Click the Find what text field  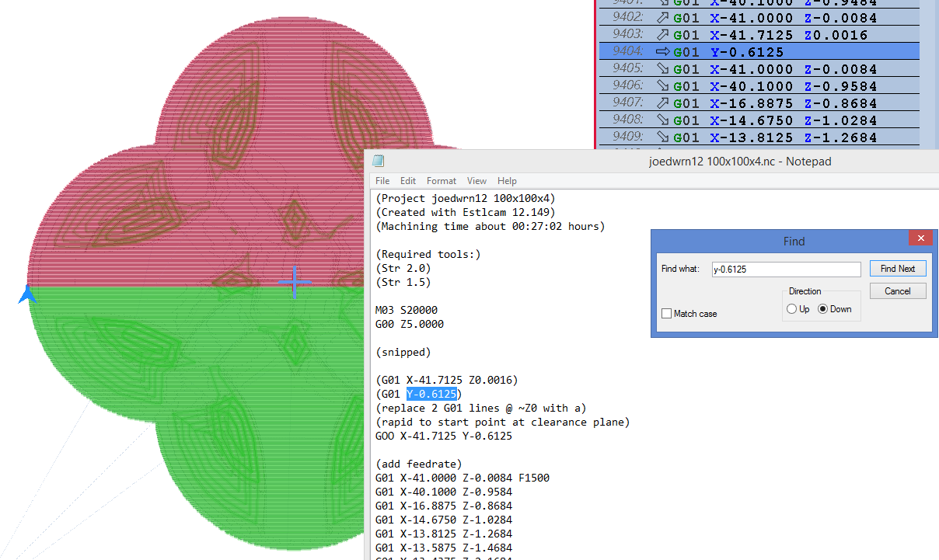coord(785,270)
